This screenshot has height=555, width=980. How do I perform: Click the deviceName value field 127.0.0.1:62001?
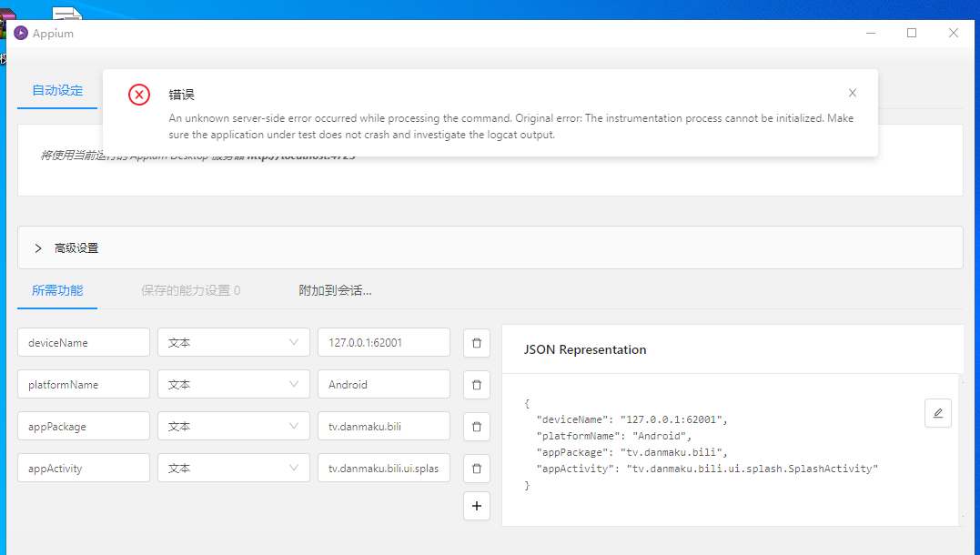383,343
